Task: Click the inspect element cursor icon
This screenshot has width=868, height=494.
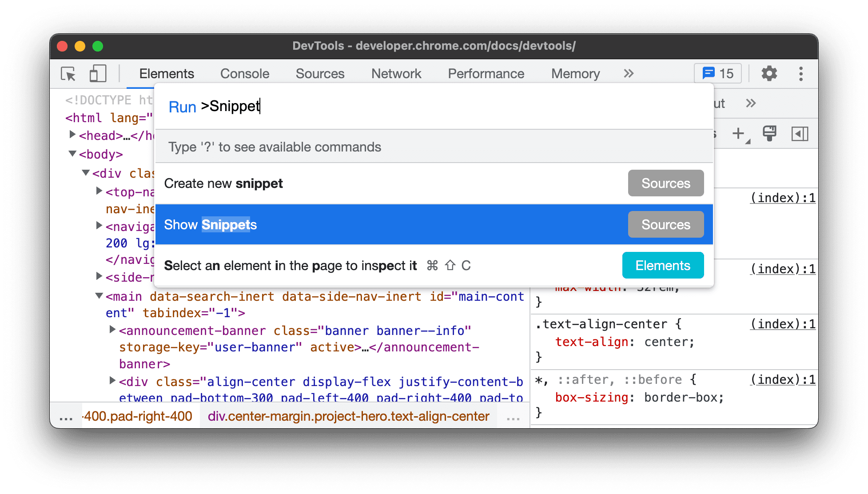Action: click(x=68, y=74)
